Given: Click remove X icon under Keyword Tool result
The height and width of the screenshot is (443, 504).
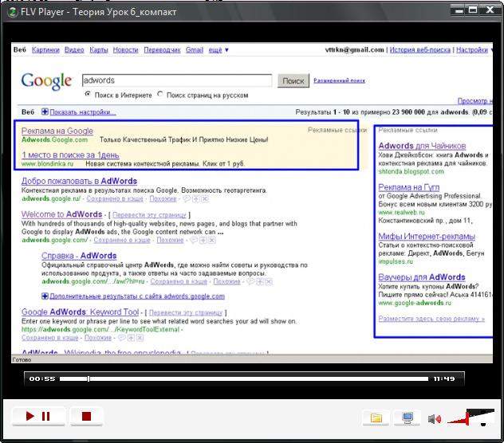Looking at the screenshot, I should pos(140,338).
